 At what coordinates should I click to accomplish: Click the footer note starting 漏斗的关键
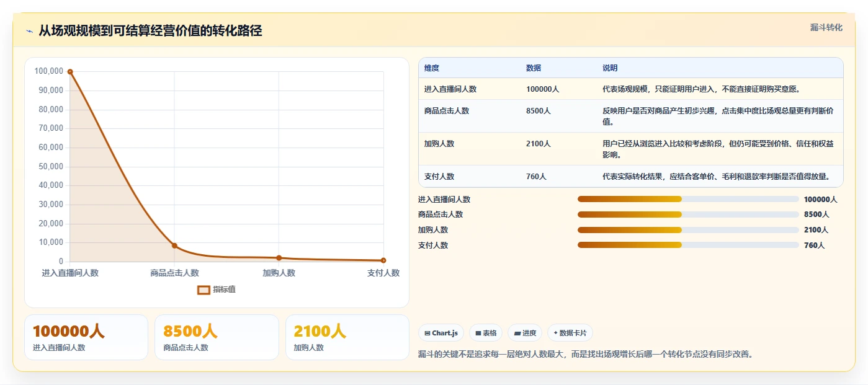click(586, 355)
